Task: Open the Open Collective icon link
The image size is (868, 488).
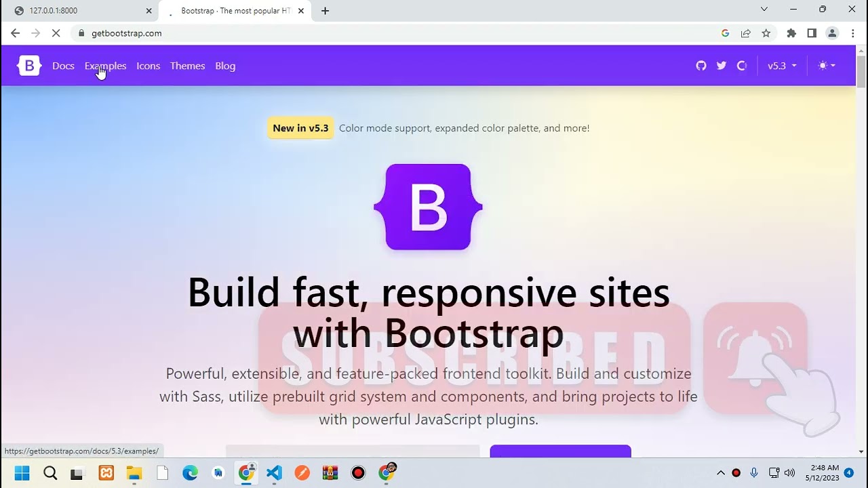Action: coord(742,66)
